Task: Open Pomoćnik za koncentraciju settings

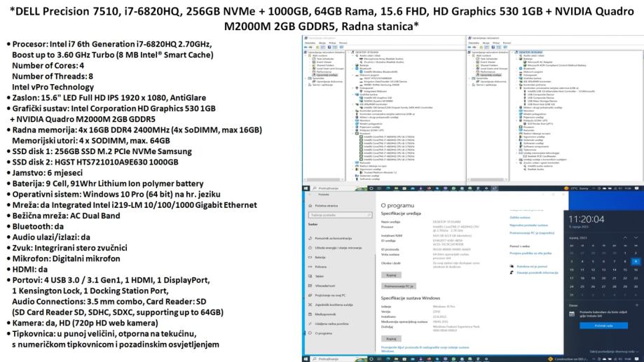Action: click(330, 238)
